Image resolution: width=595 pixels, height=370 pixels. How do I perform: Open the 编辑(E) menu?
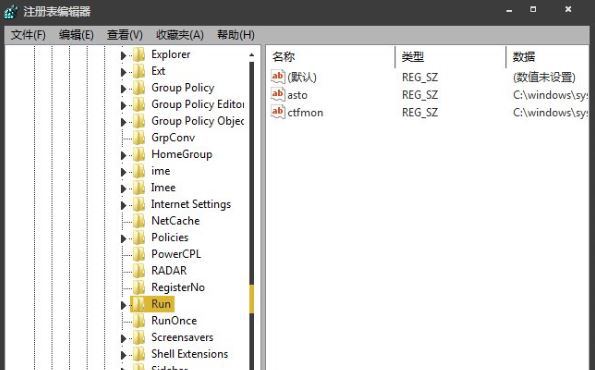pyautogui.click(x=76, y=35)
